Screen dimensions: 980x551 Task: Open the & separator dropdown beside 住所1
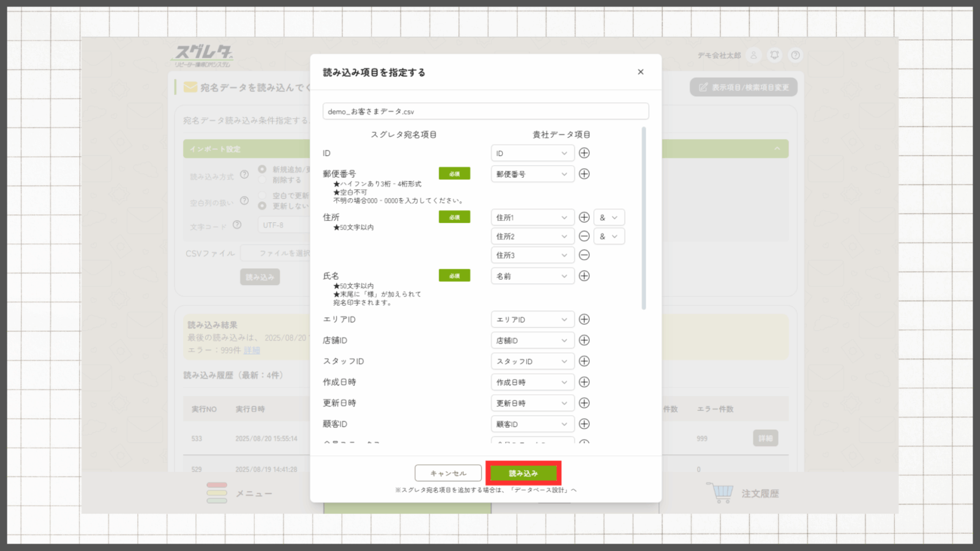click(x=609, y=217)
